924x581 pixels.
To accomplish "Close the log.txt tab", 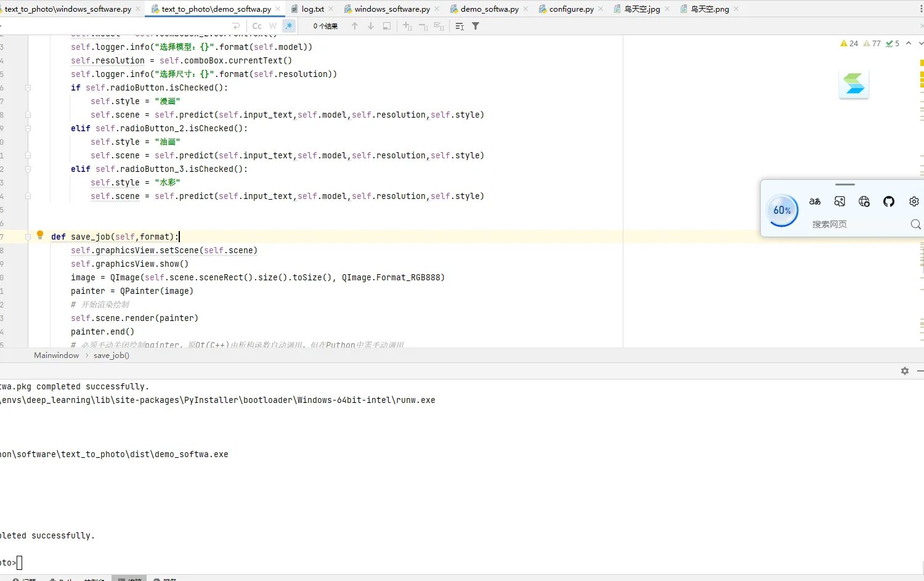I will click(x=331, y=9).
